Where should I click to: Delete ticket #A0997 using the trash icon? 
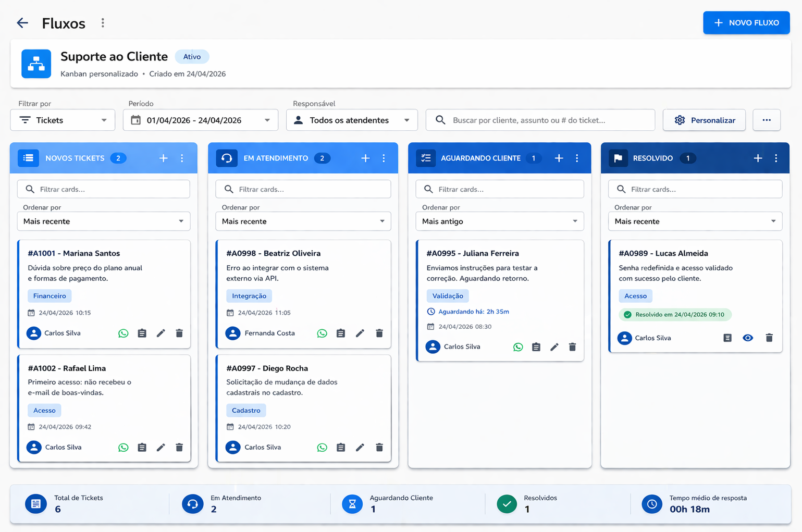[x=379, y=447]
